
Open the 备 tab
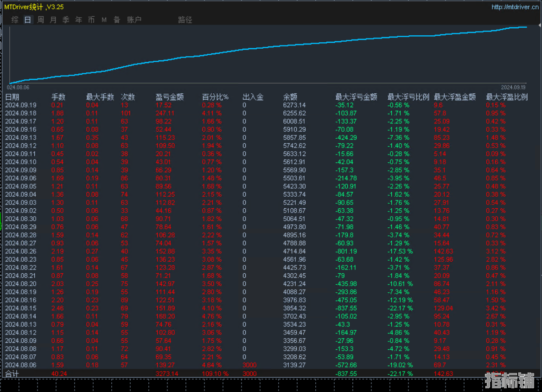[117, 20]
